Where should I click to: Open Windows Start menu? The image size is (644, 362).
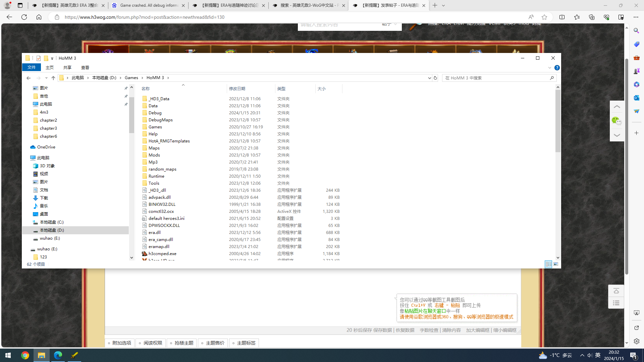tap(8, 355)
